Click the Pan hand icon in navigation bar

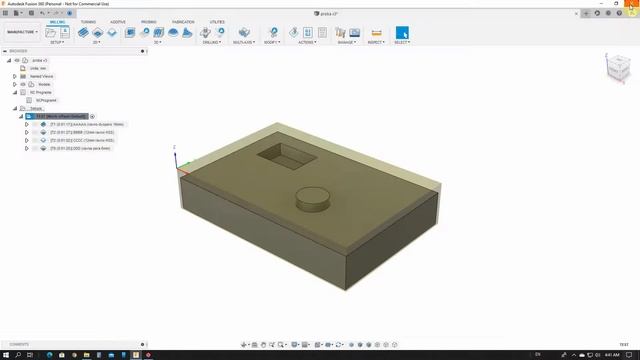click(263, 345)
